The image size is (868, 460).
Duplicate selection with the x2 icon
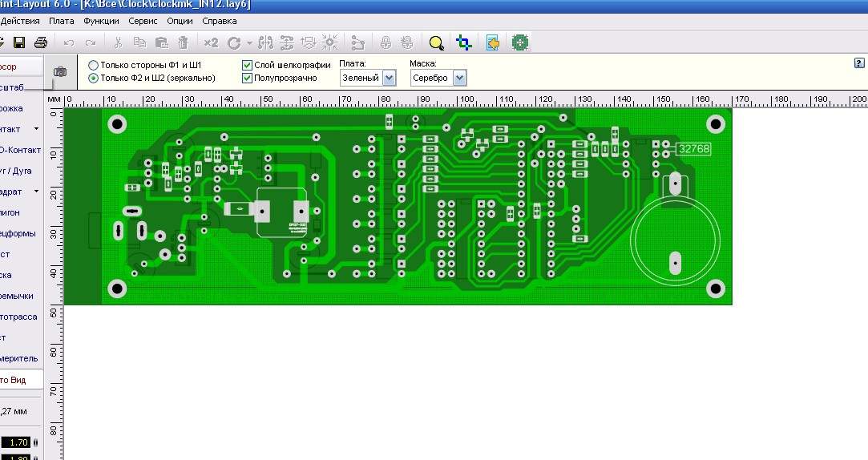point(211,42)
